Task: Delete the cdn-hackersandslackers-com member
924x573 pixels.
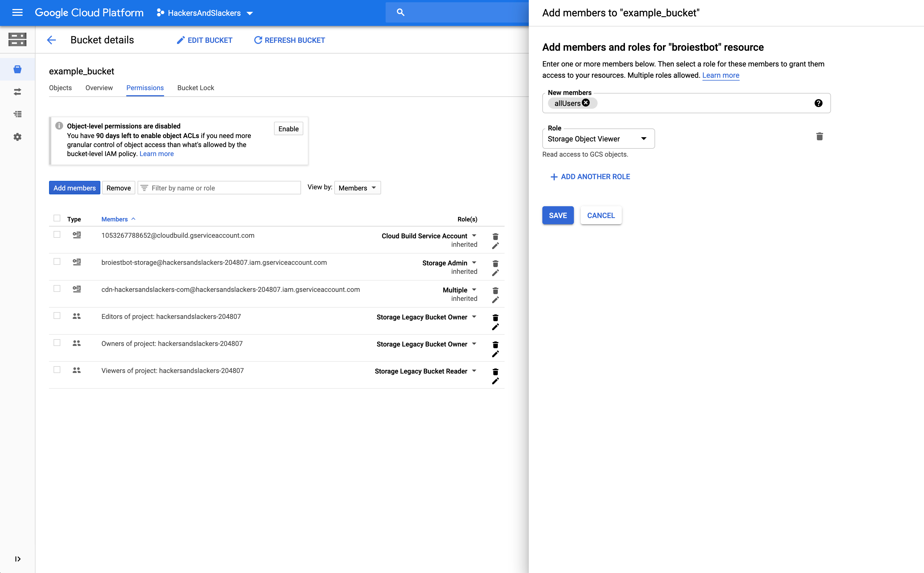Action: 495,291
